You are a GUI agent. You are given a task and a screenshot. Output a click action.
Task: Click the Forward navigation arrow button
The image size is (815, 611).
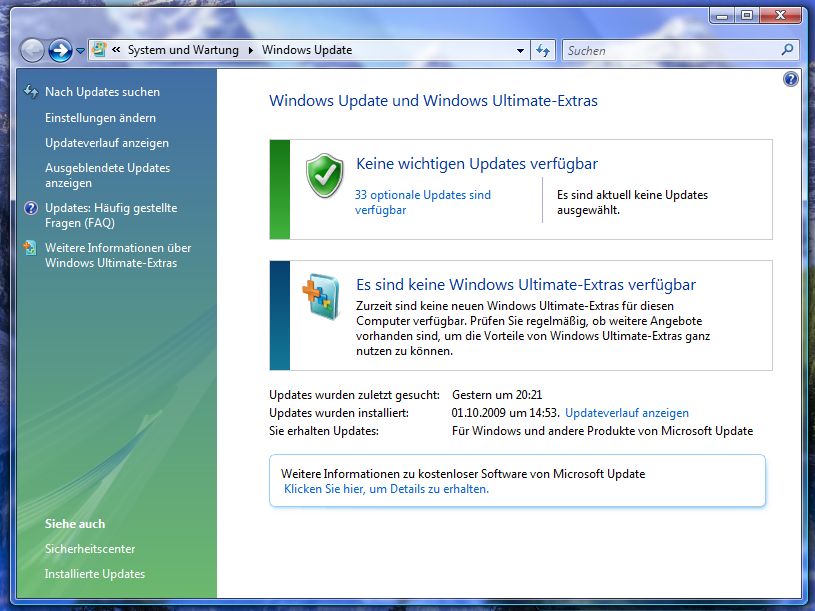(x=60, y=51)
